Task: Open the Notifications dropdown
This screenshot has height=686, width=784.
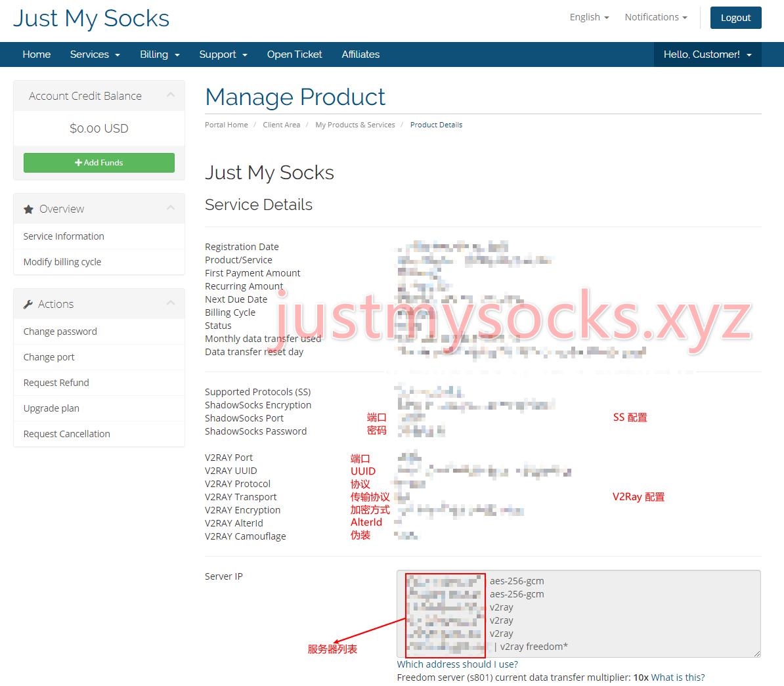Action: [x=655, y=17]
